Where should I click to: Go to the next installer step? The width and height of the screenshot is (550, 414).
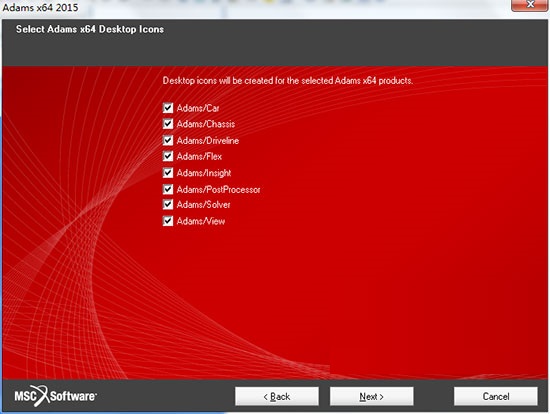coord(371,396)
